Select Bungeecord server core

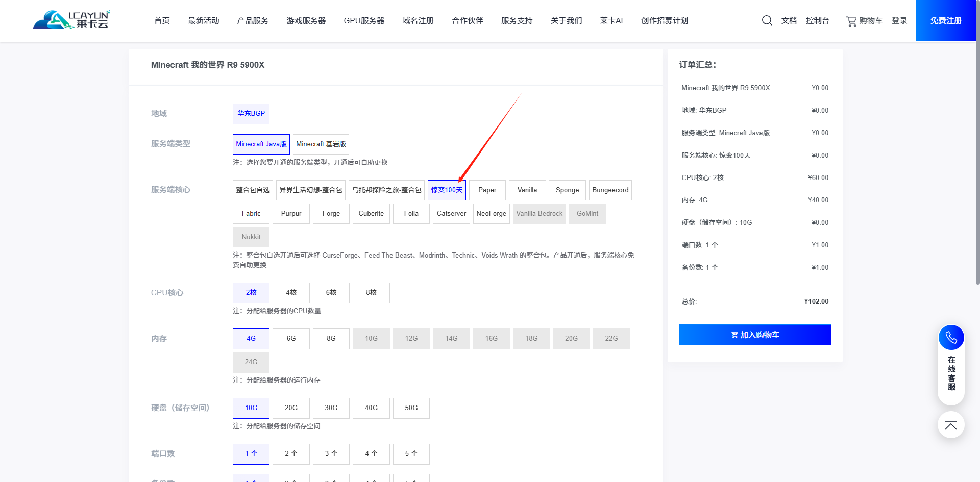coord(610,190)
